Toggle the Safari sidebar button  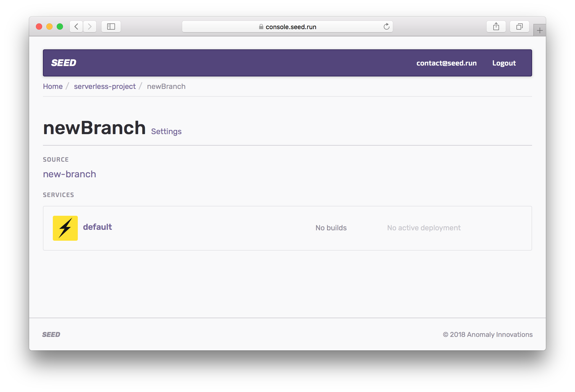coord(111,27)
